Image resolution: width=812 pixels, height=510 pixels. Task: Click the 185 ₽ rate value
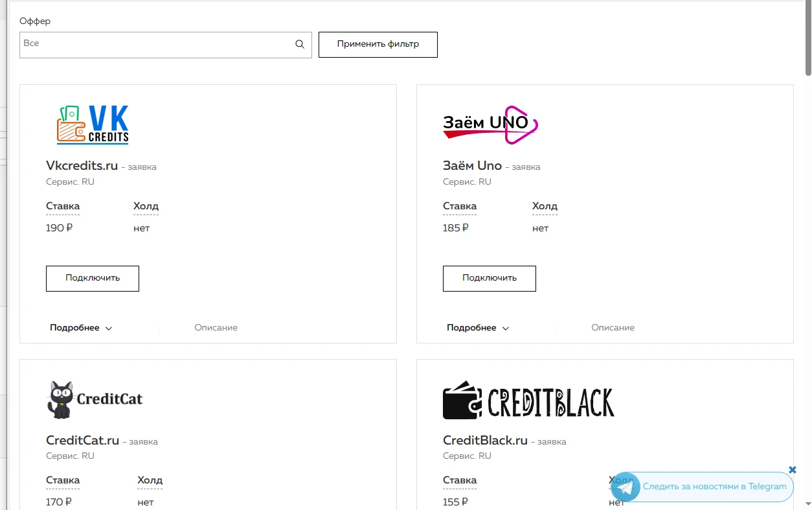pyautogui.click(x=456, y=228)
